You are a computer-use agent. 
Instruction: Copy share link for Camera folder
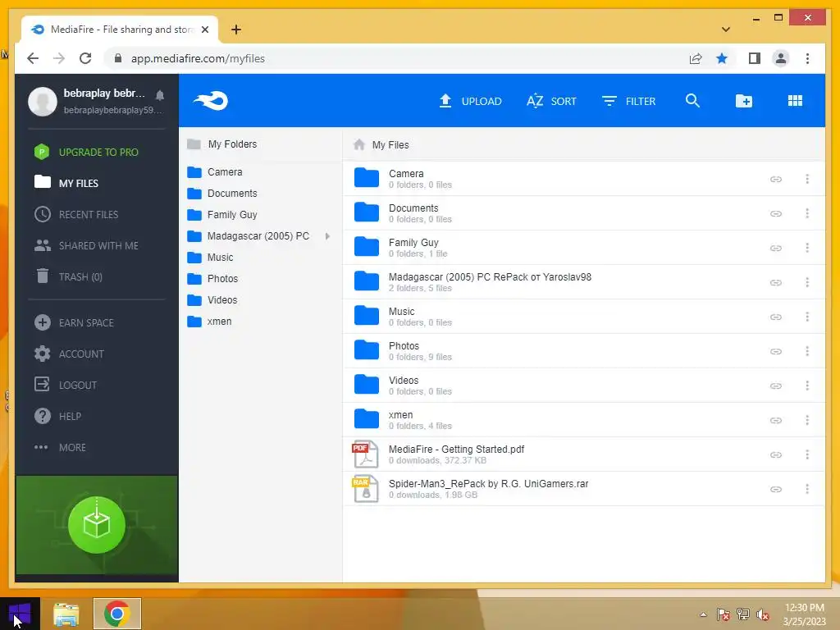776,179
